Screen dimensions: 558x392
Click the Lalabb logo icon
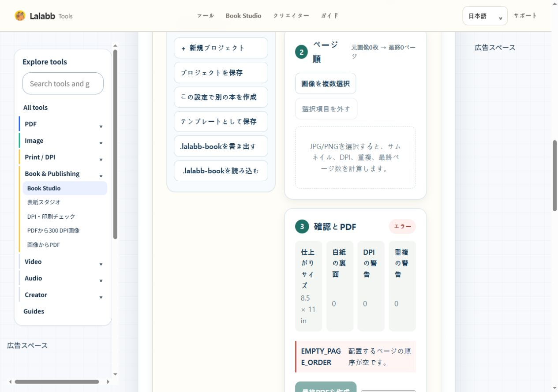[x=20, y=16]
